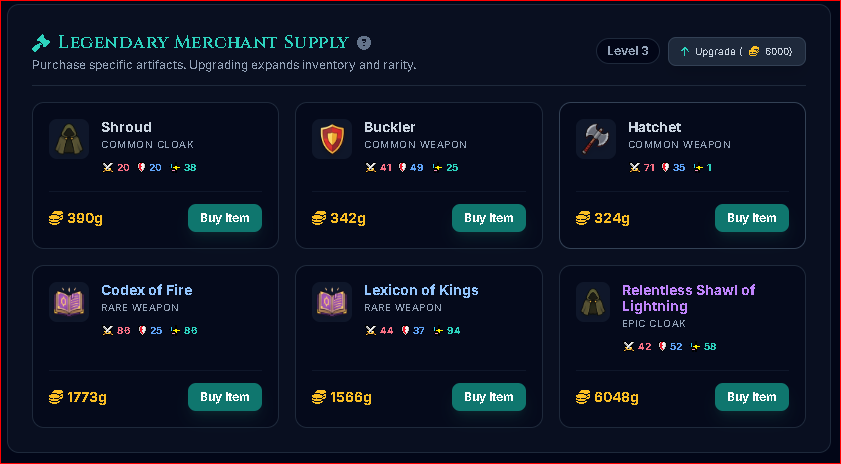841x464 pixels.
Task: Select the Buckler shield icon
Action: pos(332,139)
